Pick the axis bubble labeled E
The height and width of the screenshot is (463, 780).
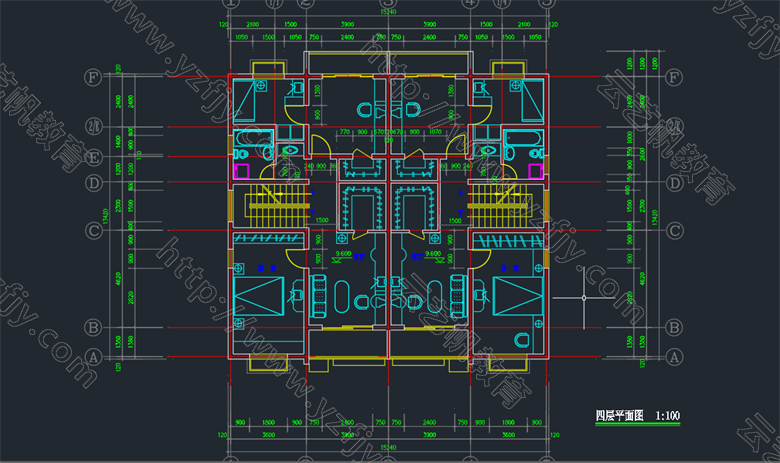pyautogui.click(x=93, y=158)
